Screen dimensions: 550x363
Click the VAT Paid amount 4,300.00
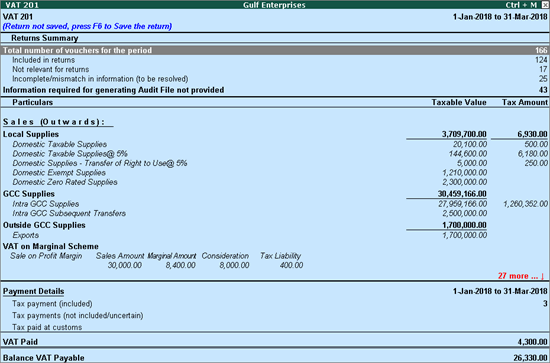click(532, 342)
